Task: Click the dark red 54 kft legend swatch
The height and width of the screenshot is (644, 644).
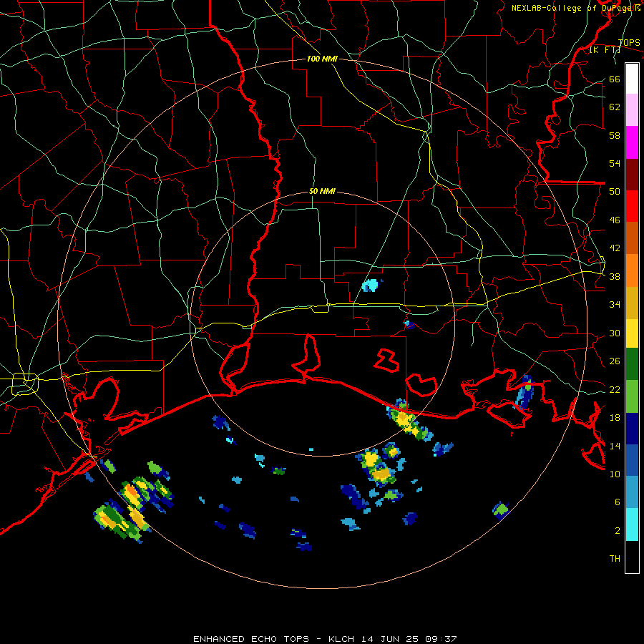Action: 632,175
